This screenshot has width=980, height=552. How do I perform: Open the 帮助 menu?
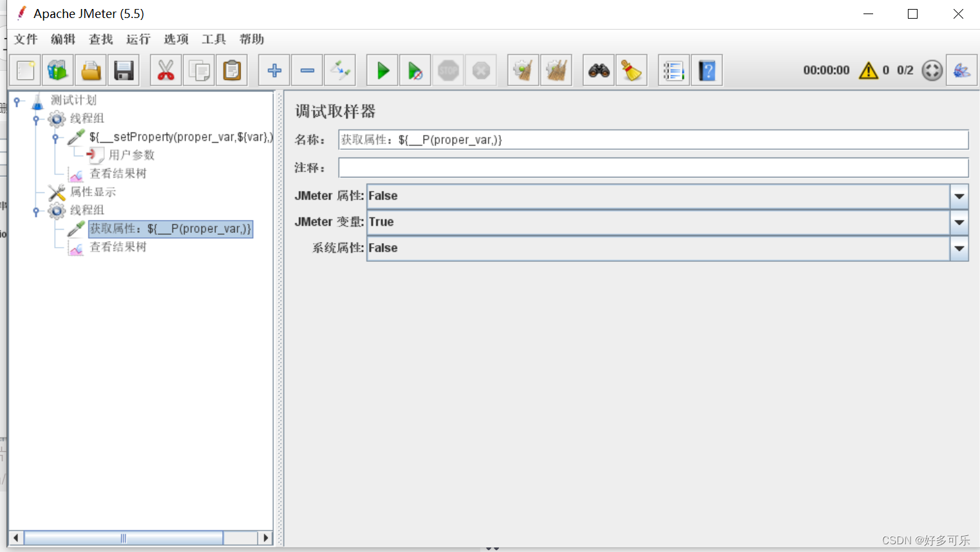click(x=252, y=39)
